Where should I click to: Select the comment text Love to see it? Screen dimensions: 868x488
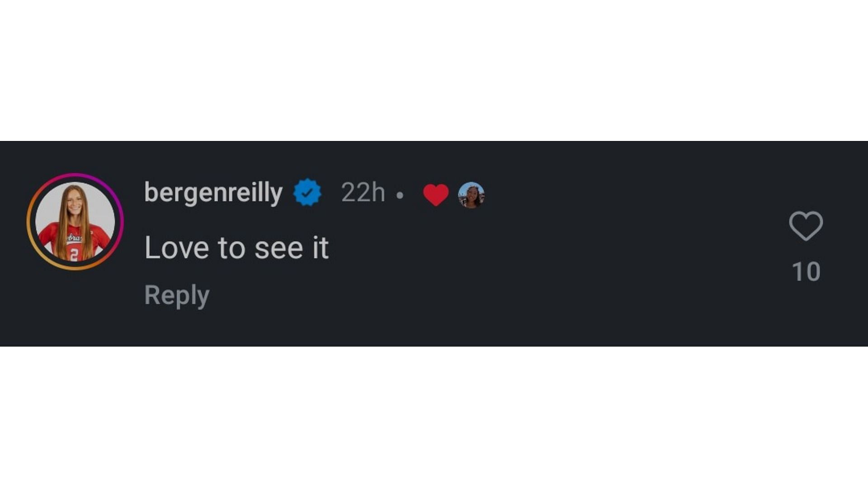click(x=236, y=248)
